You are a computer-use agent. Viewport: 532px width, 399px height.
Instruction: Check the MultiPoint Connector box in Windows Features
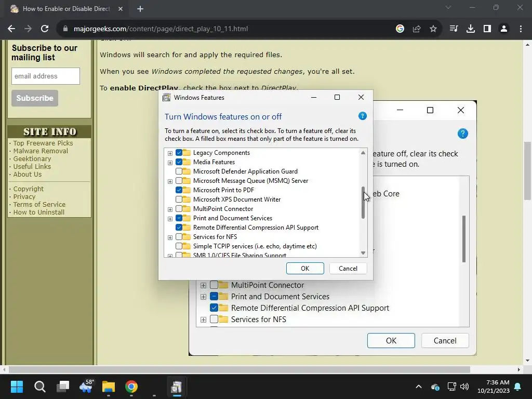coord(179,209)
